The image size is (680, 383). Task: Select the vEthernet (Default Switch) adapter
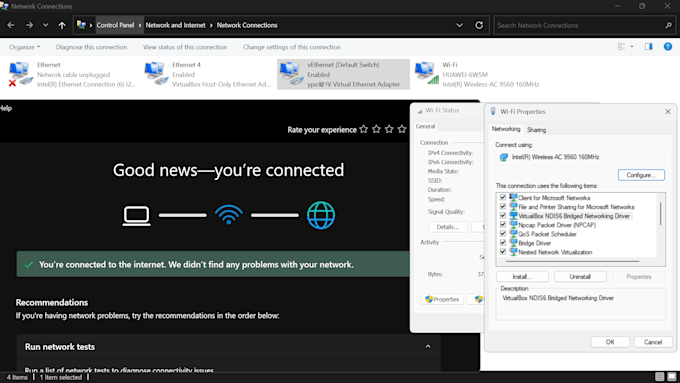pyautogui.click(x=343, y=74)
